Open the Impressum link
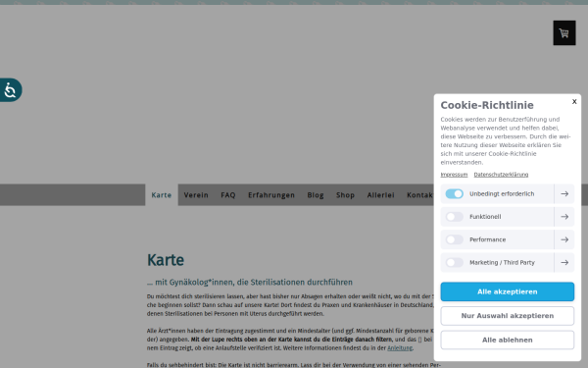 [454, 175]
